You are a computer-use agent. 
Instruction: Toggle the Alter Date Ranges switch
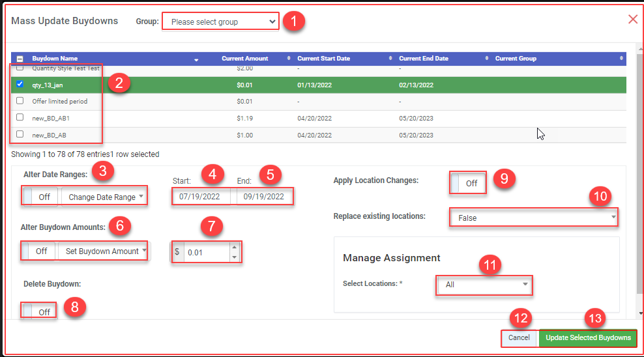click(40, 197)
